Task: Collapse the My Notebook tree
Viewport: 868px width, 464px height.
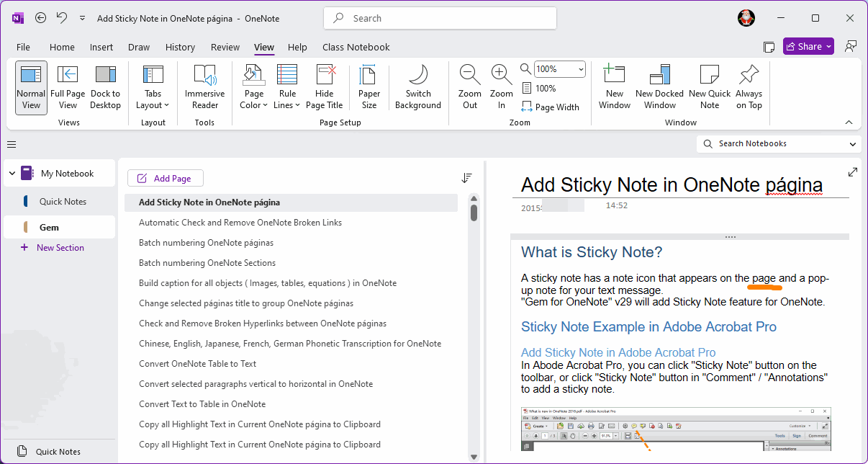Action: point(12,174)
